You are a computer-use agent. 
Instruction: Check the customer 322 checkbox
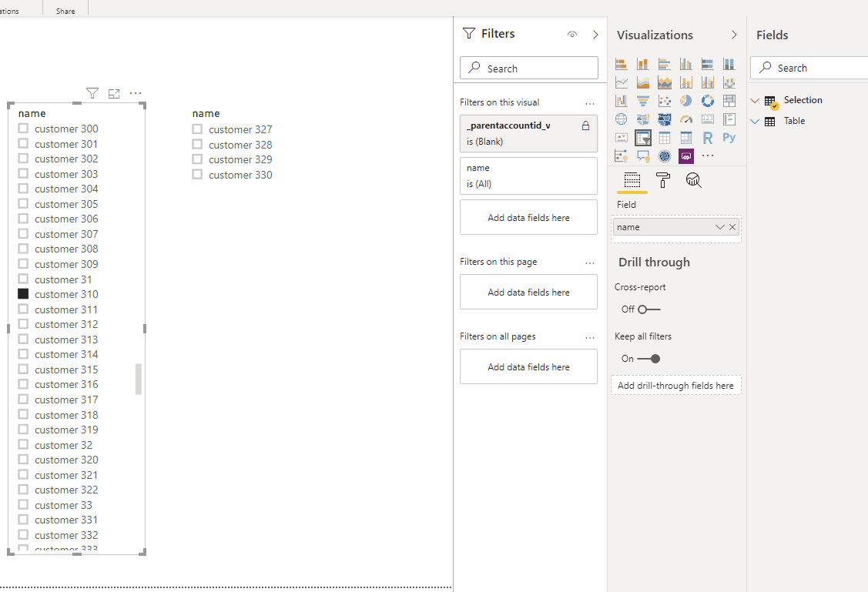pos(23,490)
